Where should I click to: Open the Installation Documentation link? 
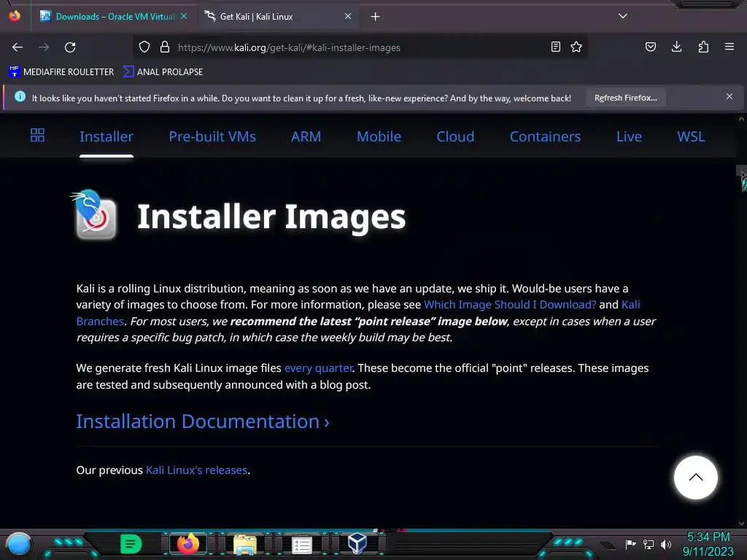click(x=203, y=421)
